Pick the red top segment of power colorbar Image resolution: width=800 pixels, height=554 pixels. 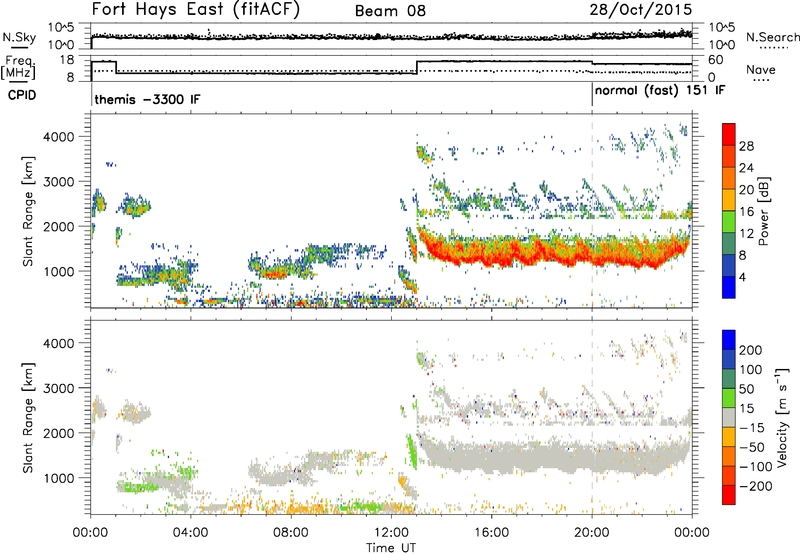click(729, 134)
